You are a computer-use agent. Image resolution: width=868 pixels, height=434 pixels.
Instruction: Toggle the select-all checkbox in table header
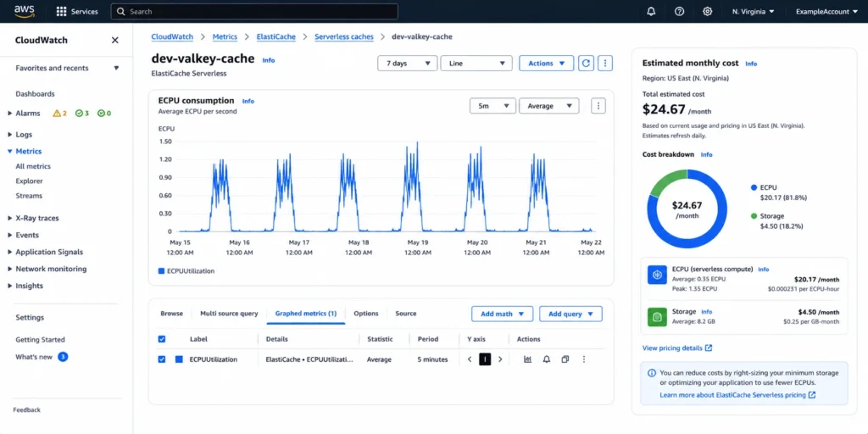tap(162, 339)
